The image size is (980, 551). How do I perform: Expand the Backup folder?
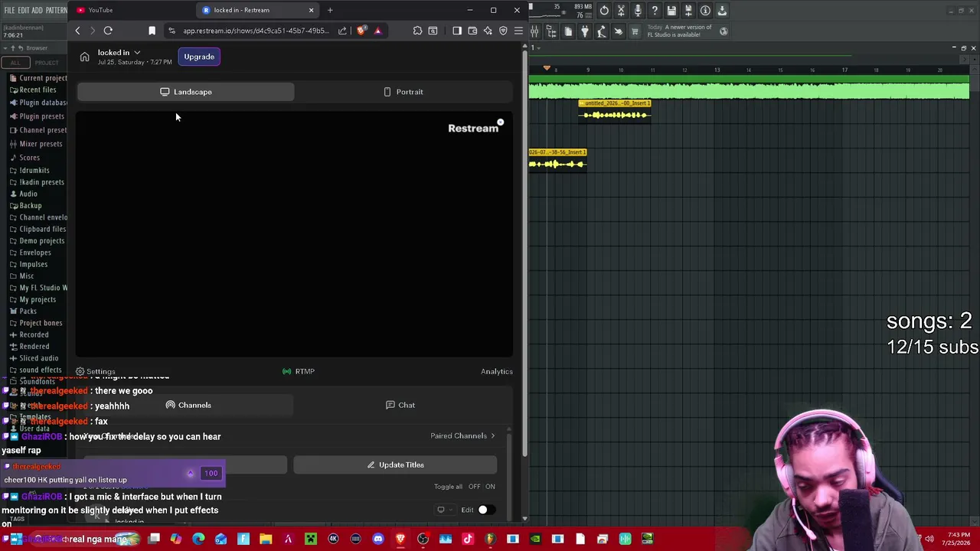25,206
